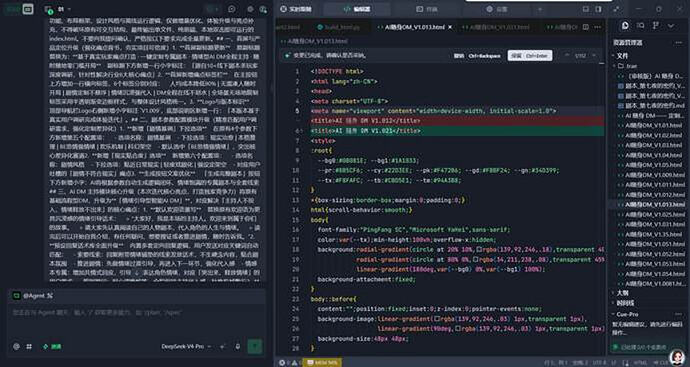Click the round context icon below chat input

coord(16,347)
